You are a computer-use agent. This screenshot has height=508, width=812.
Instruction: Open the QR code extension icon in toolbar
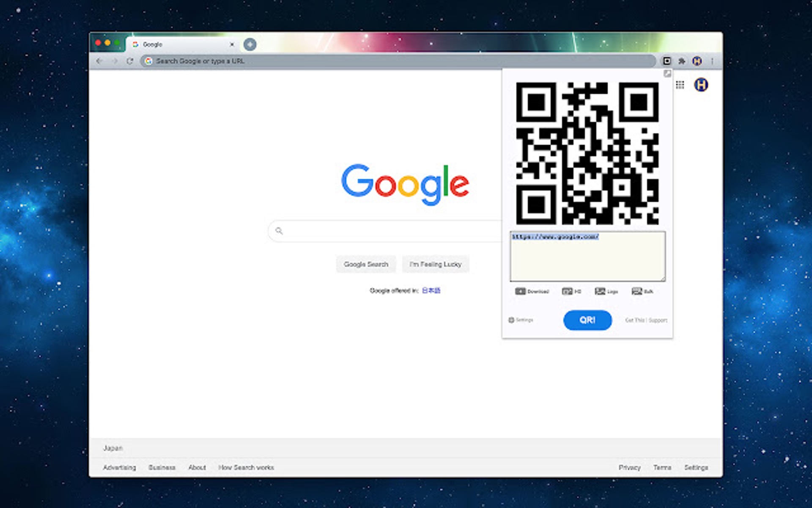(667, 61)
